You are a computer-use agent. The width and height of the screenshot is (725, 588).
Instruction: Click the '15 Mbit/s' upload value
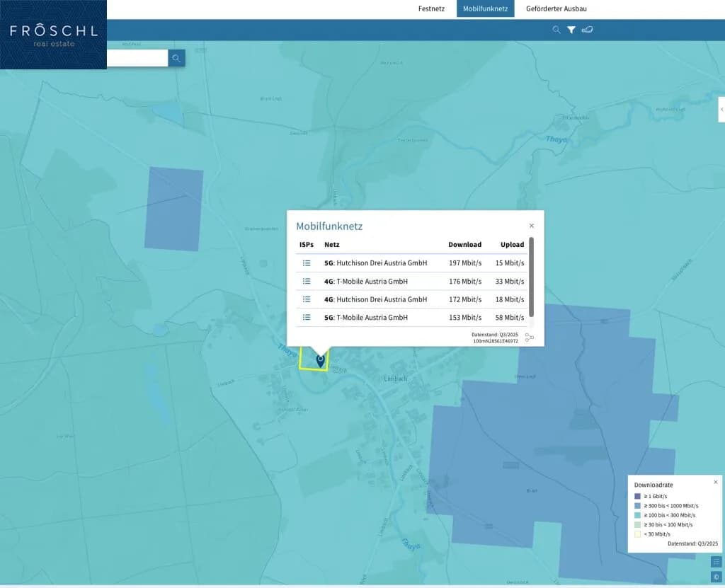(510, 263)
